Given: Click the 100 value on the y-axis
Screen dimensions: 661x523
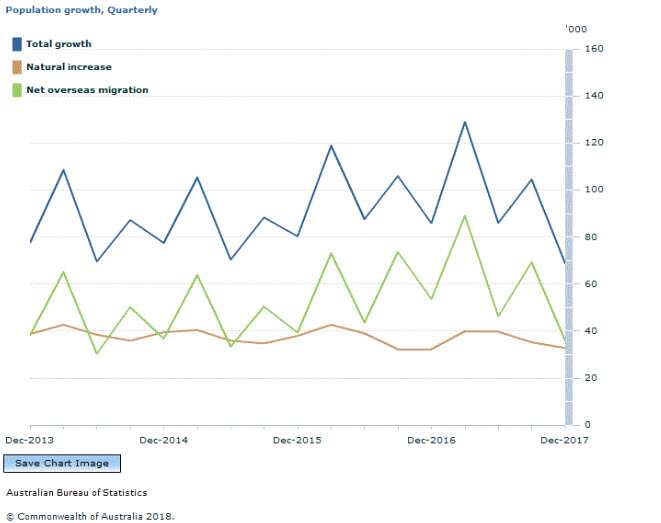Looking at the screenshot, I should (x=593, y=190).
